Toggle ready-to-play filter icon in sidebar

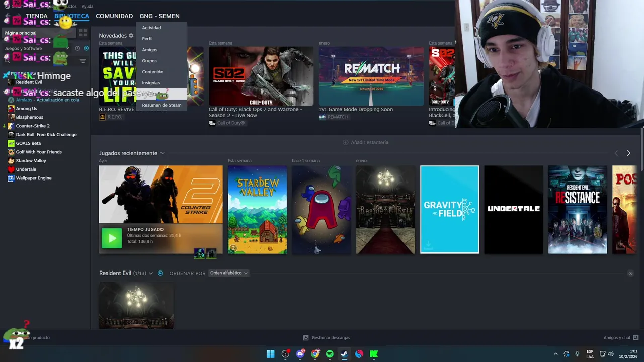point(86,48)
